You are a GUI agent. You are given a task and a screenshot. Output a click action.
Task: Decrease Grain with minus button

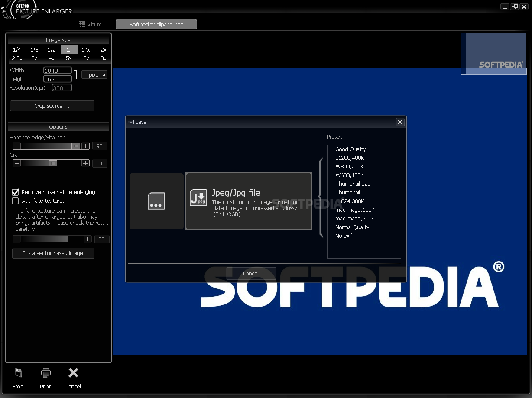tap(17, 163)
